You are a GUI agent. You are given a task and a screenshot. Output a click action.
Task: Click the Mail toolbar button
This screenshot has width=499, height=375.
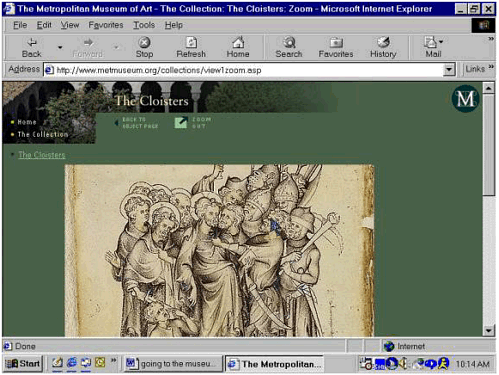(x=433, y=47)
